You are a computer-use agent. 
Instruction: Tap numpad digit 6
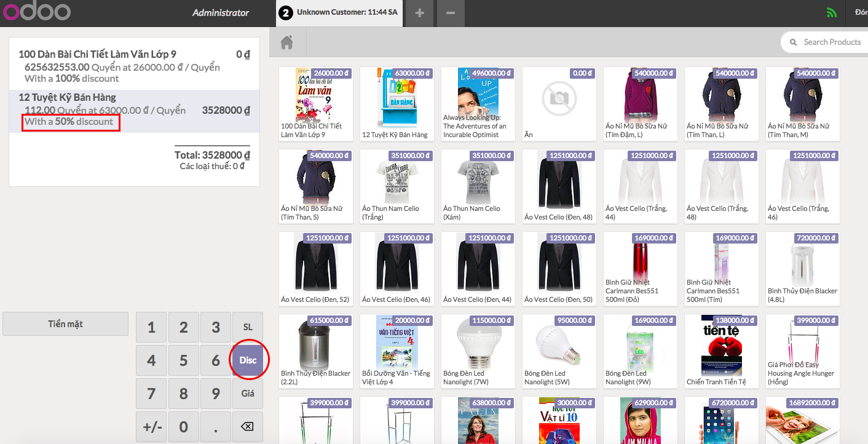tap(216, 360)
